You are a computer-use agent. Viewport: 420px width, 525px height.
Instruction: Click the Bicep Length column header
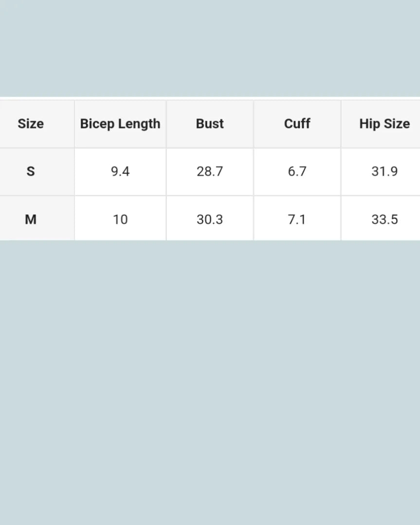120,124
